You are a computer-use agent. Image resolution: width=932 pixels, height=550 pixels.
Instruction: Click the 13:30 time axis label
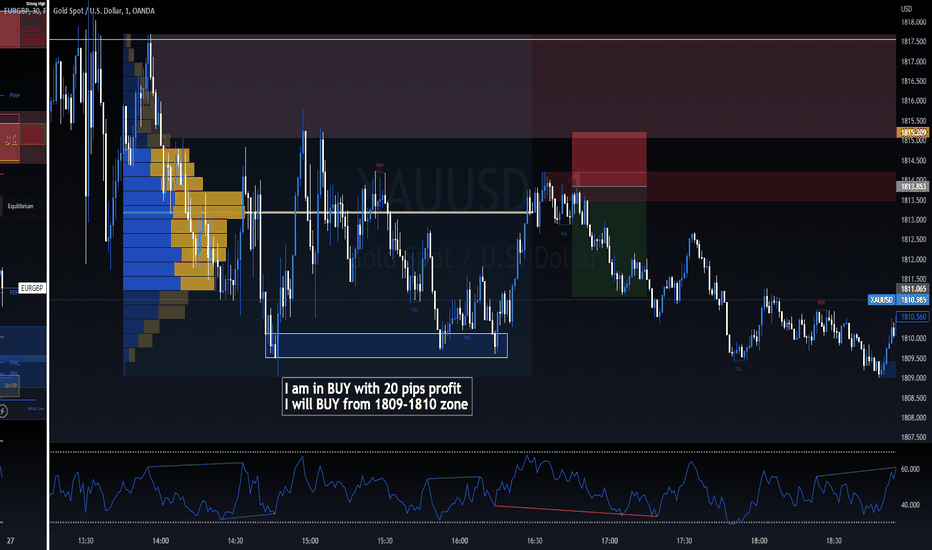pyautogui.click(x=86, y=540)
